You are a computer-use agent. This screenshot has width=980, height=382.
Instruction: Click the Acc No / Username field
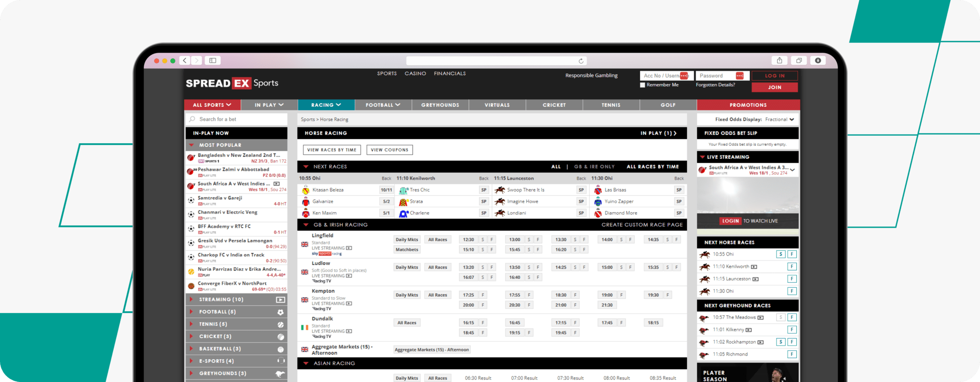[666, 76]
